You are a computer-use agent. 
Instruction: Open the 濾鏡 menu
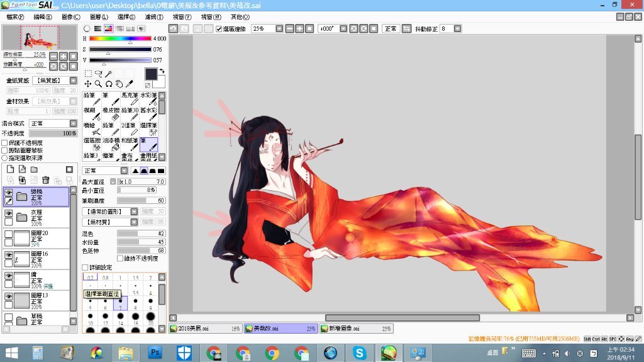pyautogui.click(x=154, y=17)
